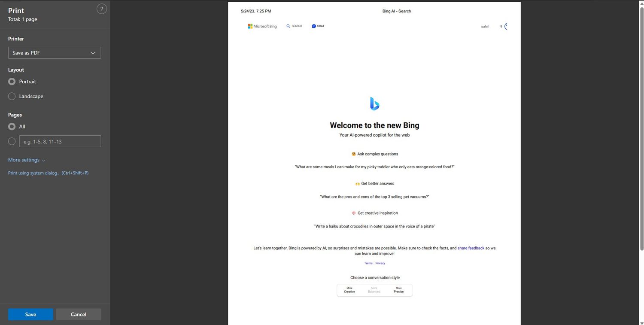Click the Privacy link in preview
Viewport: 644px width, 325px height.
pyautogui.click(x=380, y=263)
